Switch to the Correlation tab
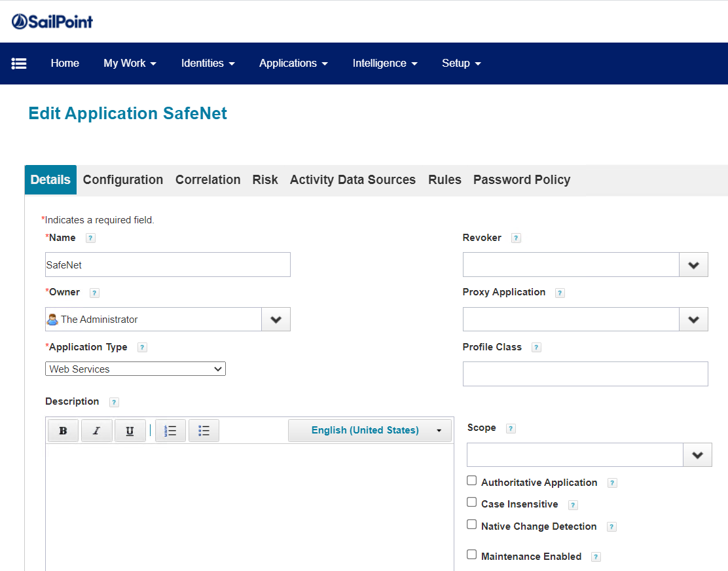The width and height of the screenshot is (728, 571). [208, 179]
